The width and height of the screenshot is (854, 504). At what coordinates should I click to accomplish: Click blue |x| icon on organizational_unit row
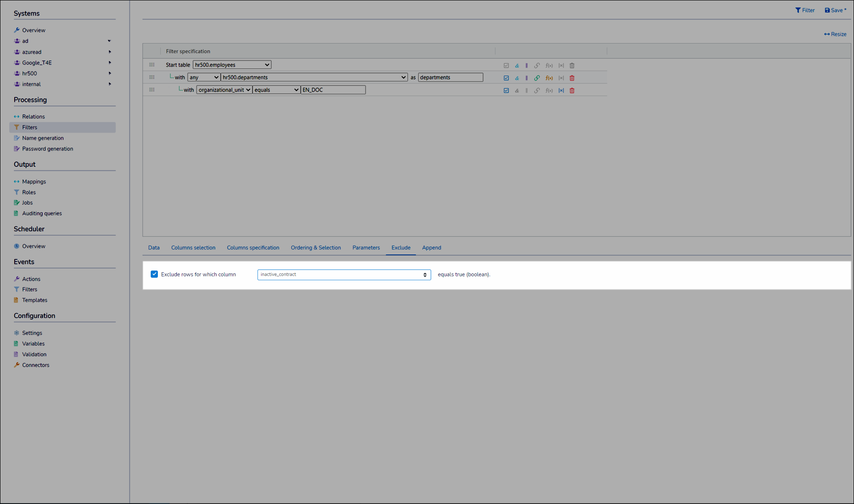(561, 90)
